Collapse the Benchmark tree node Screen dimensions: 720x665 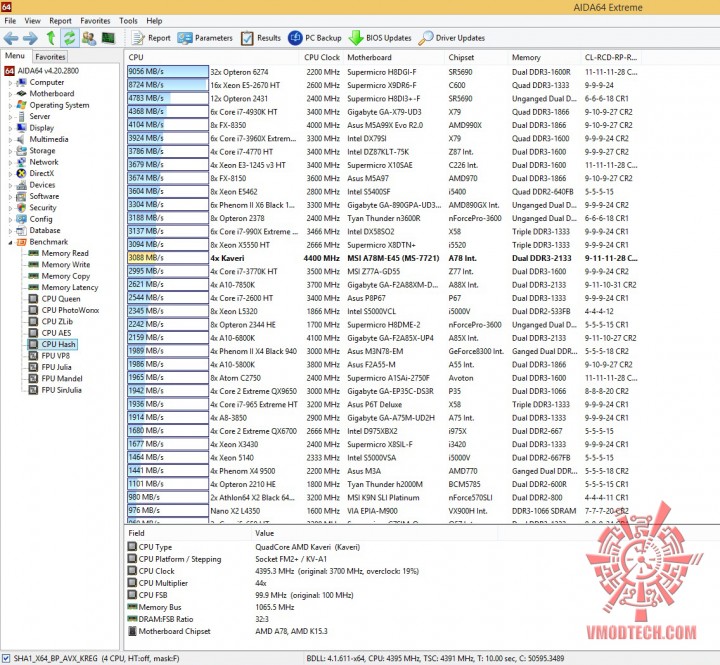pyautogui.click(x=10, y=242)
